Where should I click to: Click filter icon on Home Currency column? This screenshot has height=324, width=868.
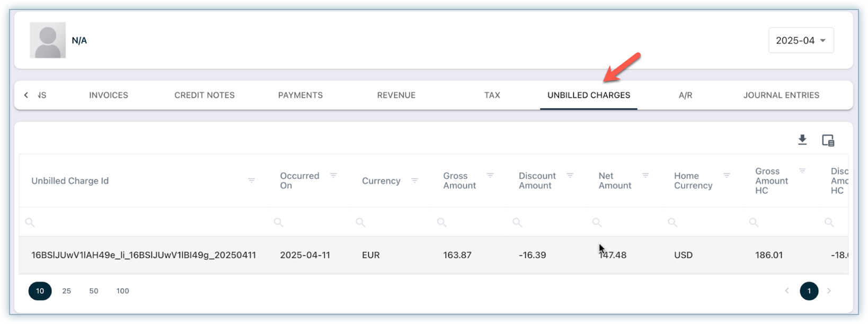coord(727,176)
